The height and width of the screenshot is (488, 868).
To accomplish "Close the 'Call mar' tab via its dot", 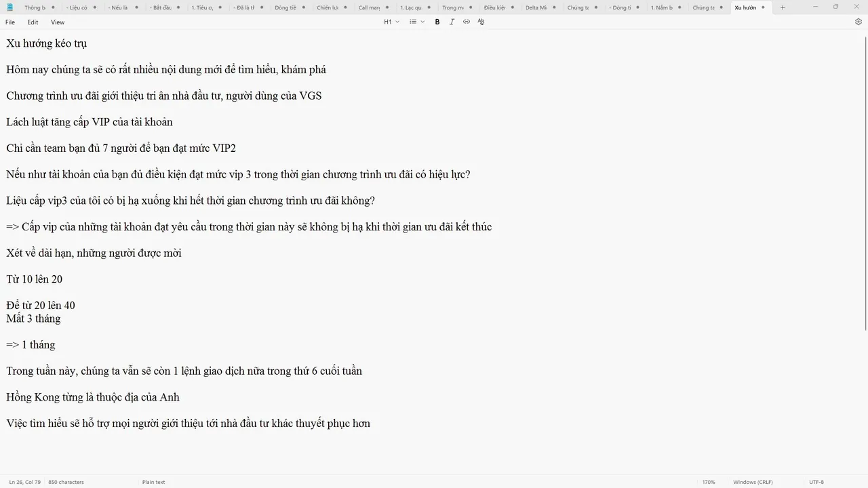I will (x=388, y=7).
